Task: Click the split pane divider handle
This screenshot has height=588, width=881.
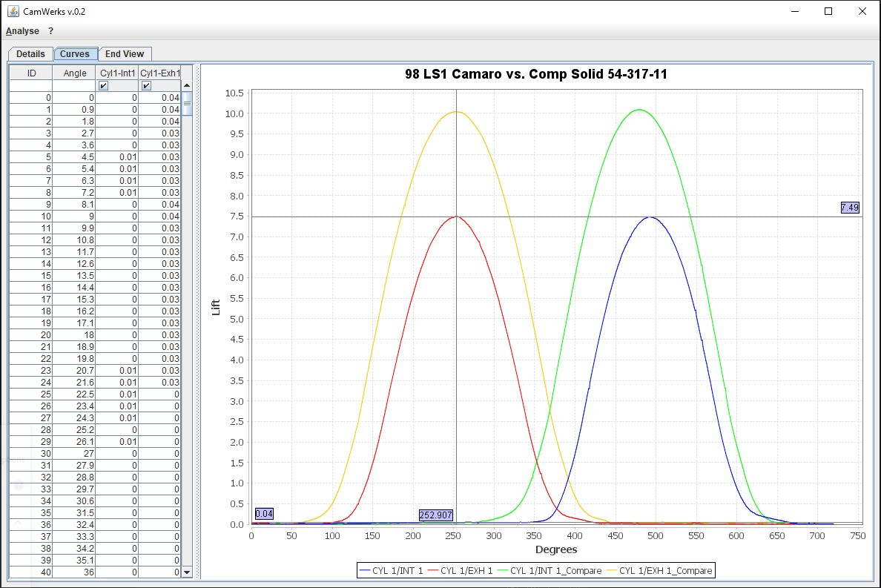Action: click(197, 322)
